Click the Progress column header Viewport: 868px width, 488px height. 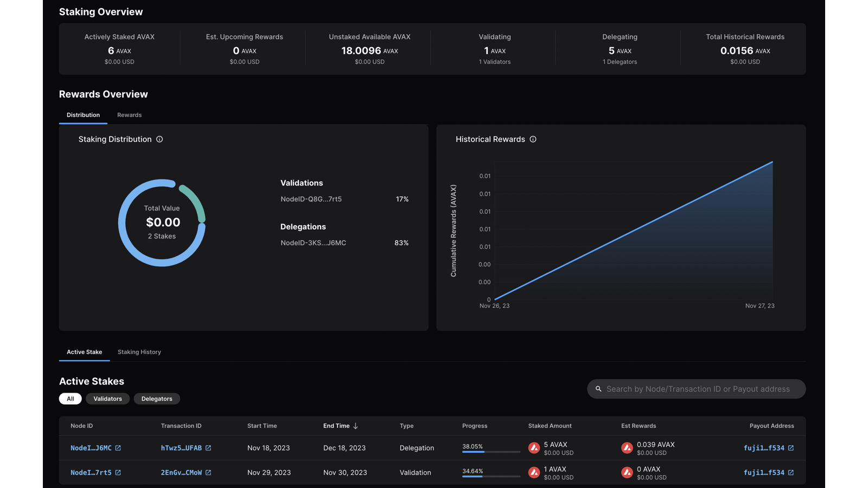pyautogui.click(x=475, y=426)
